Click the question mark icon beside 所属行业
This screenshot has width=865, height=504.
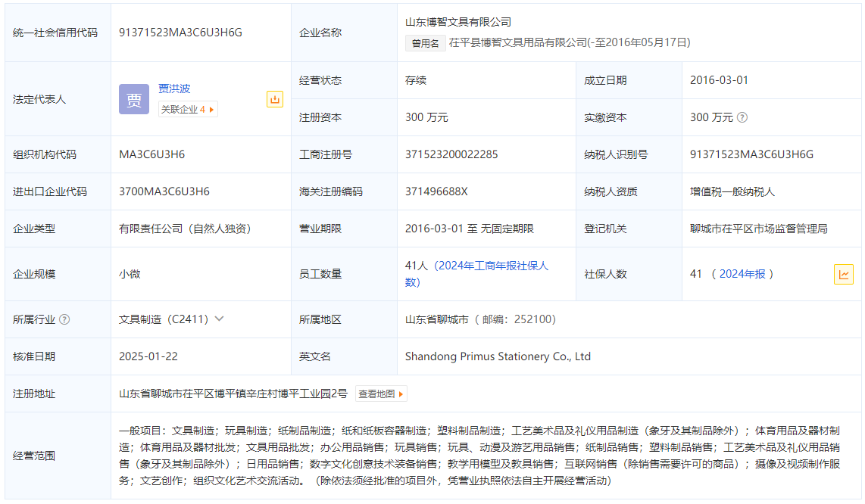click(64, 319)
